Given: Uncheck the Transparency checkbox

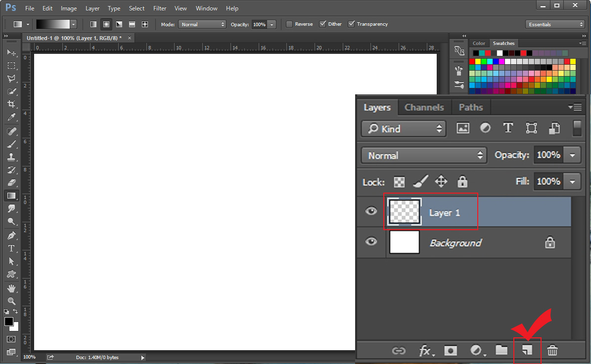Looking at the screenshot, I should [351, 24].
